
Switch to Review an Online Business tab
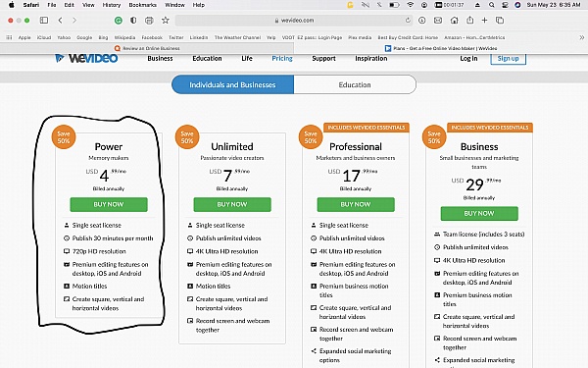point(147,48)
